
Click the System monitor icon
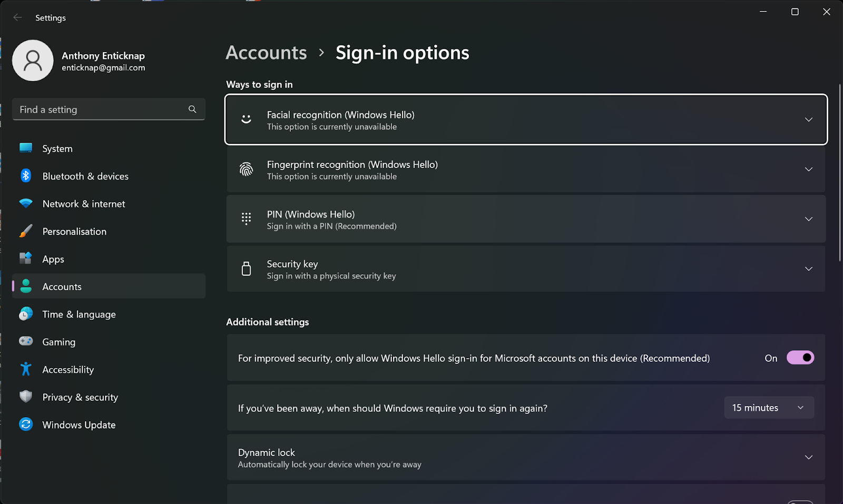[x=26, y=148]
